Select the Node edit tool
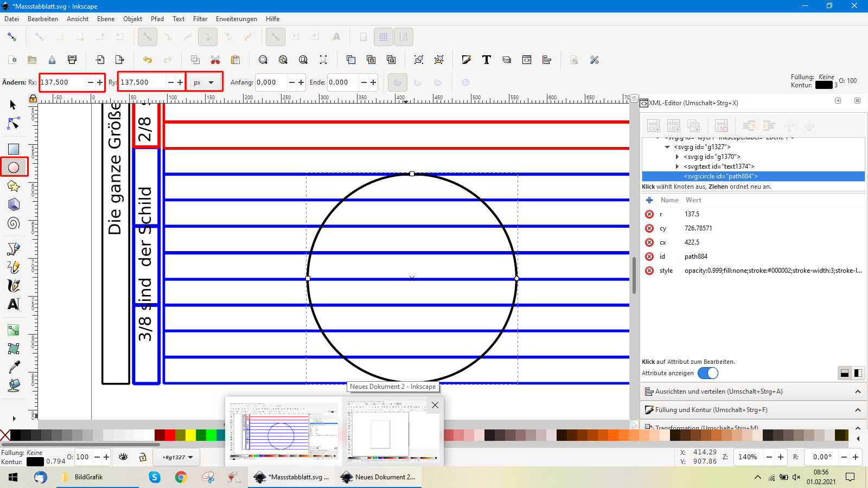 pyautogui.click(x=14, y=124)
